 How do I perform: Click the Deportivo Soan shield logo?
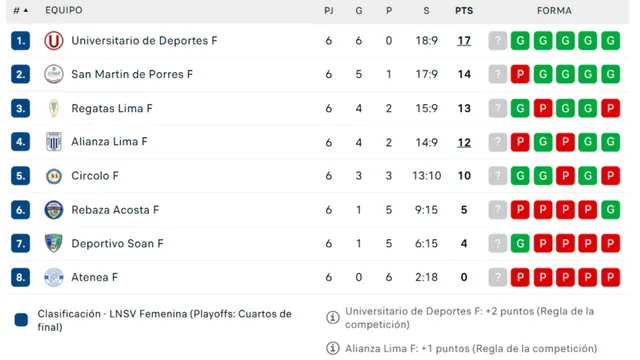(x=53, y=243)
